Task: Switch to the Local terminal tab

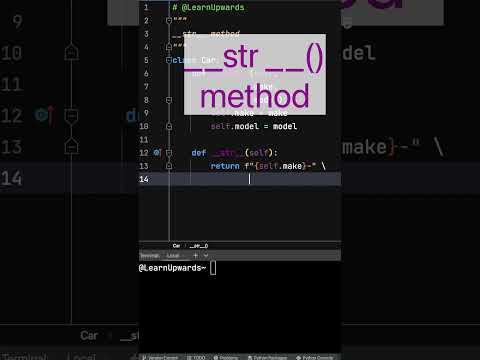Action: (x=173, y=256)
